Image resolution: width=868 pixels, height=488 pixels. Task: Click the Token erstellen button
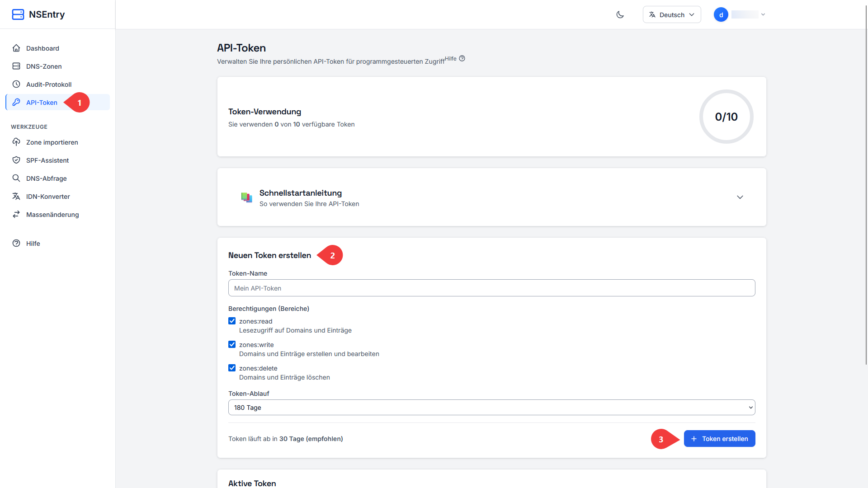719,439
